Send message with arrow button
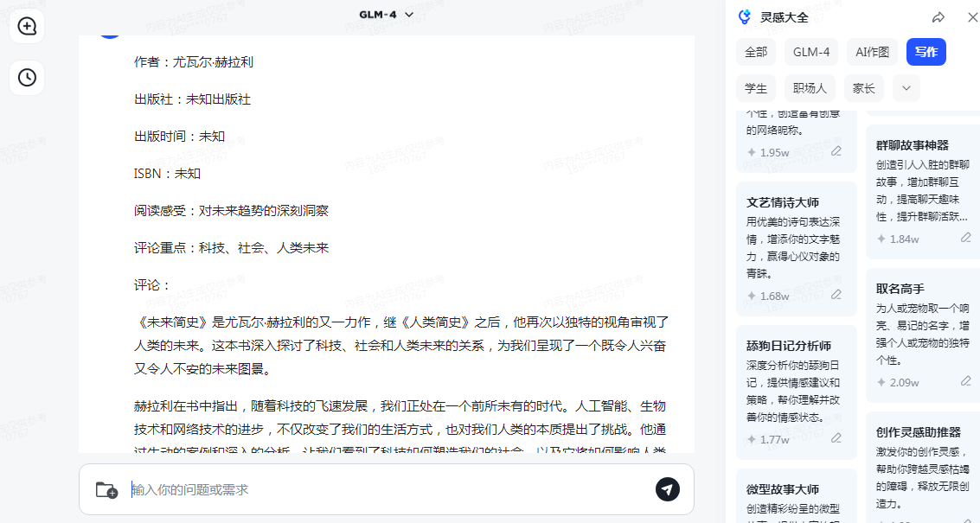 [667, 489]
